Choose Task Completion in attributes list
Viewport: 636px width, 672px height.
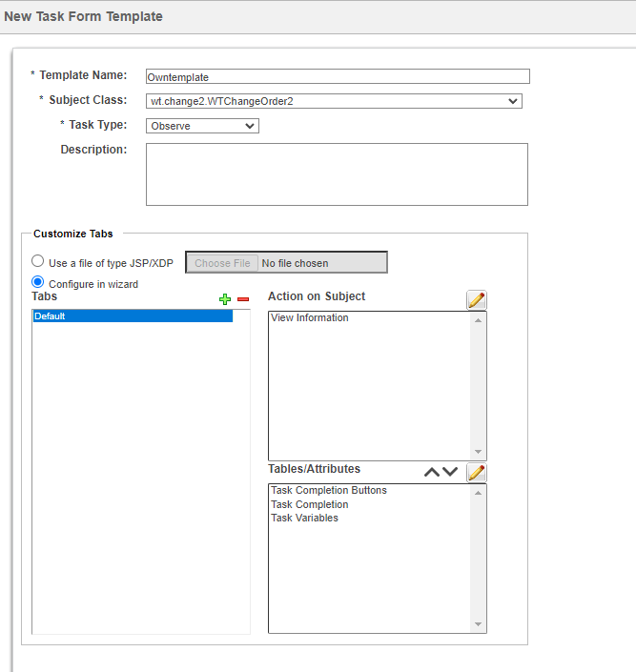[310, 505]
